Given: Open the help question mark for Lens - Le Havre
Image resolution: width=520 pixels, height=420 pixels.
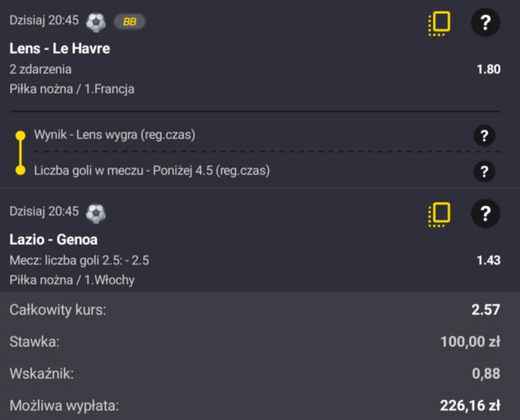Looking at the screenshot, I should 485,23.
